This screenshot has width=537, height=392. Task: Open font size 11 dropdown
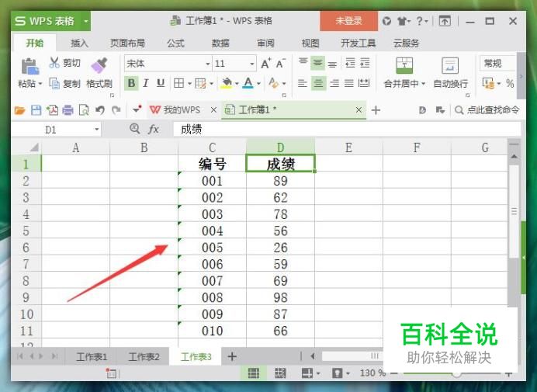coord(252,64)
